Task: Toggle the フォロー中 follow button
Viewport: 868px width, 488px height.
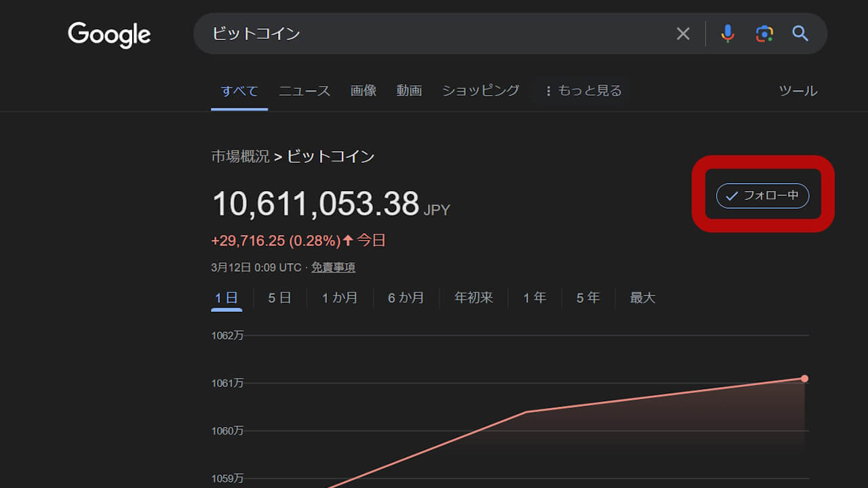Action: coord(762,196)
